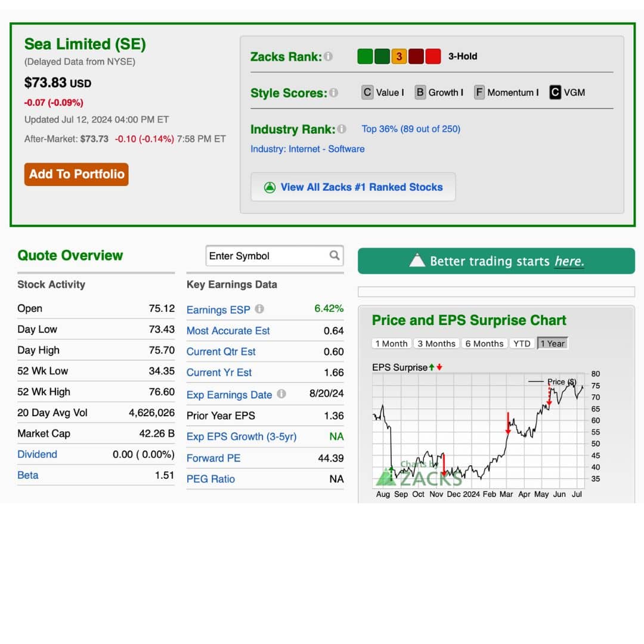Click the Growth score B badge

coord(420,92)
